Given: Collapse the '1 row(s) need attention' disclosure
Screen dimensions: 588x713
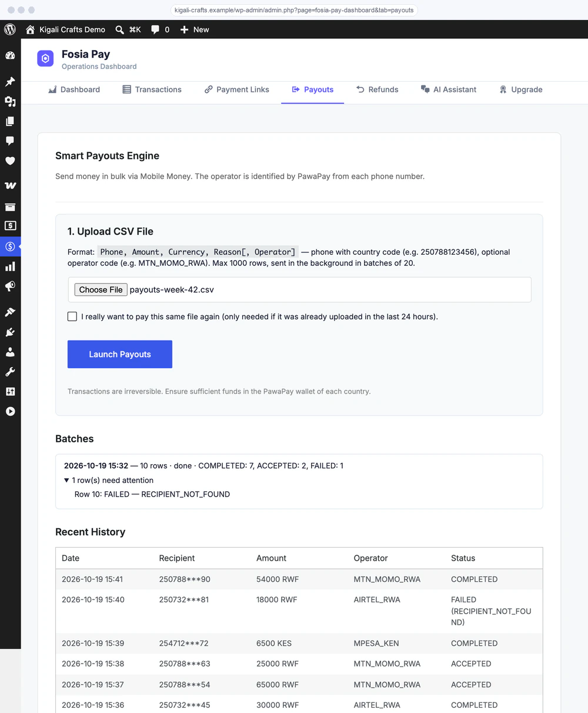Looking at the screenshot, I should pyautogui.click(x=109, y=480).
